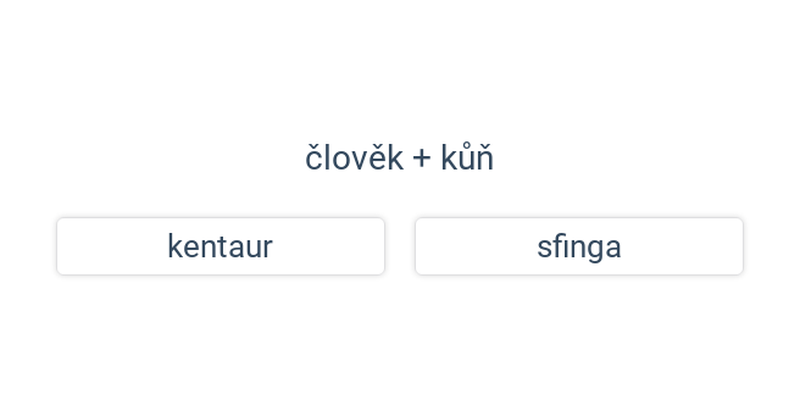The image size is (800, 400).
Task: Click the word "kůň" in the prompt
Action: click(467, 158)
